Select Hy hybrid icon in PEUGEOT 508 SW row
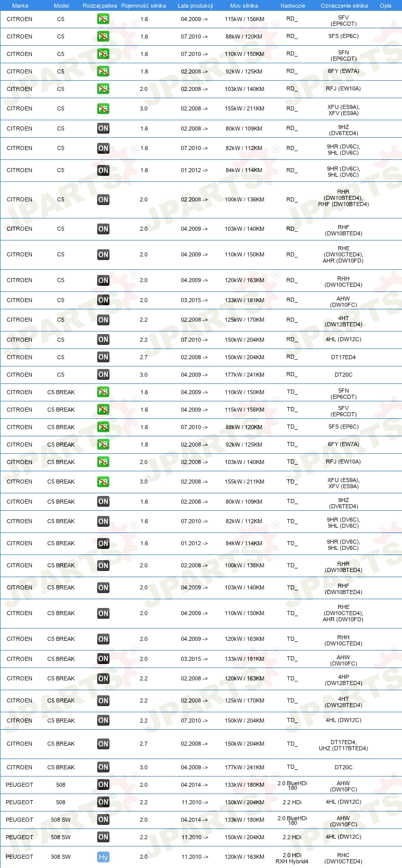This screenshot has height=868, width=402. tap(103, 857)
